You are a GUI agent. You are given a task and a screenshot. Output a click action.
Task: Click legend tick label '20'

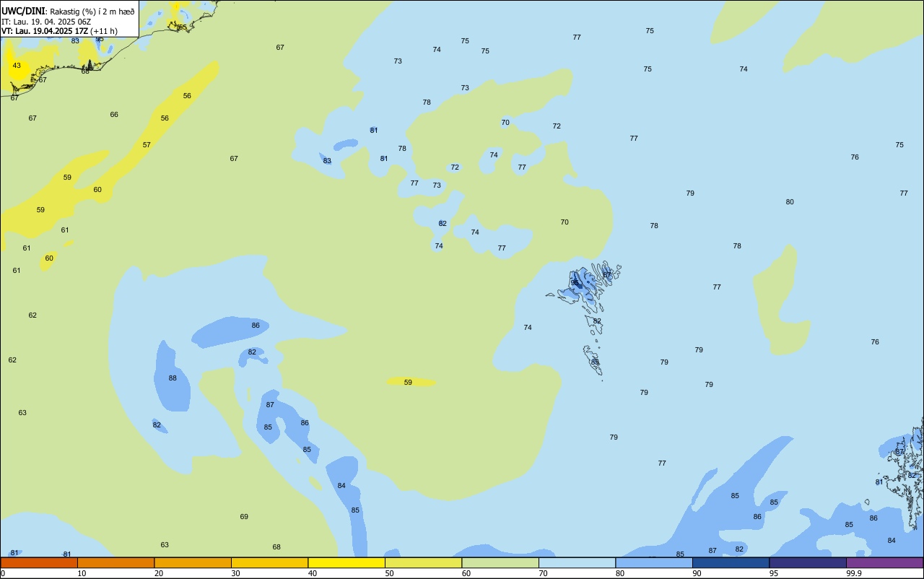pos(159,573)
